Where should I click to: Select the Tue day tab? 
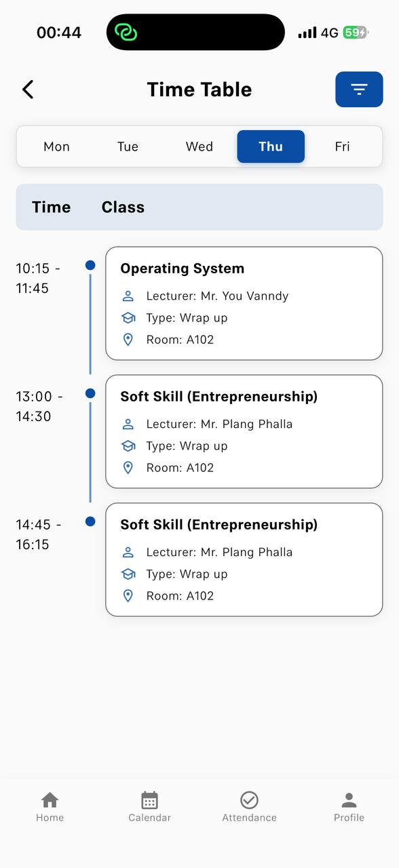pos(128,146)
